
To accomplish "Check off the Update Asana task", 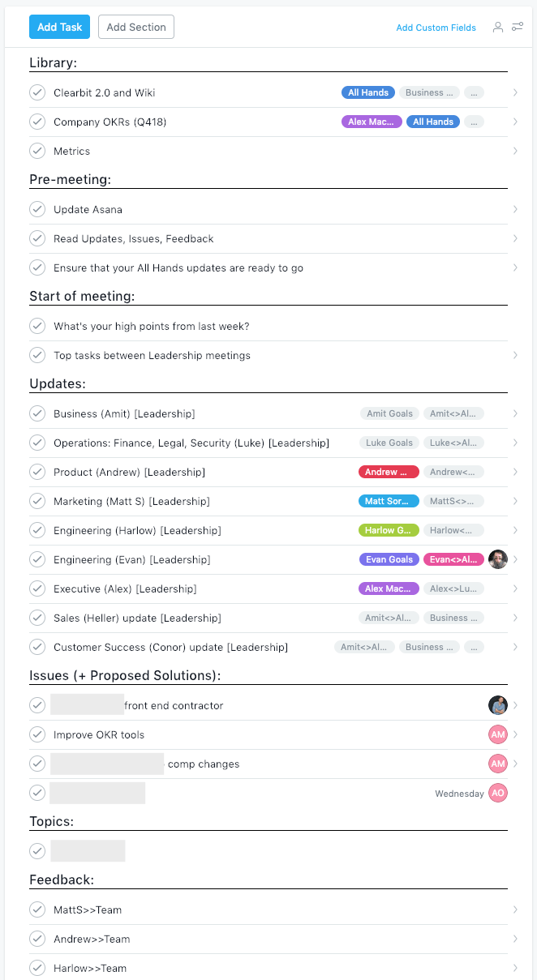I will click(x=37, y=209).
